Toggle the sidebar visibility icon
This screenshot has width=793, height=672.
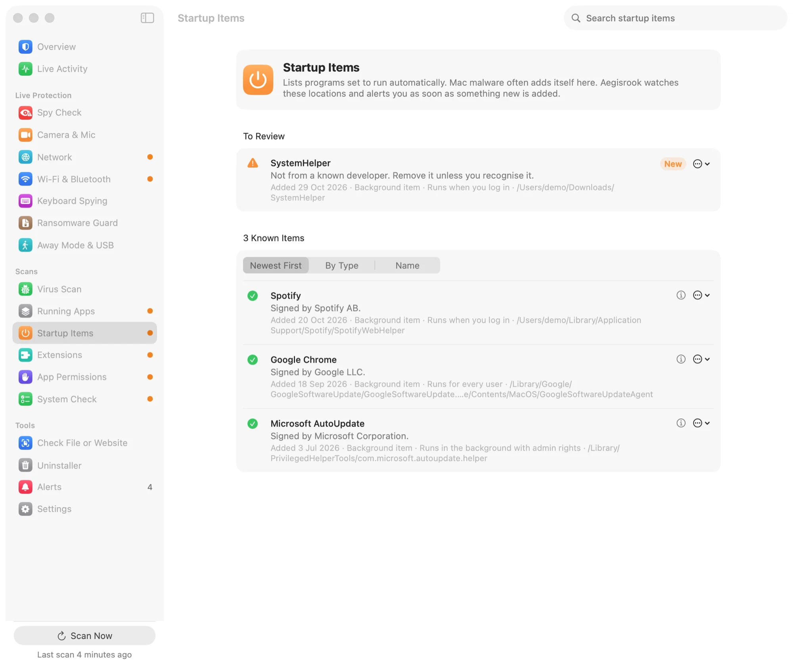(x=147, y=18)
